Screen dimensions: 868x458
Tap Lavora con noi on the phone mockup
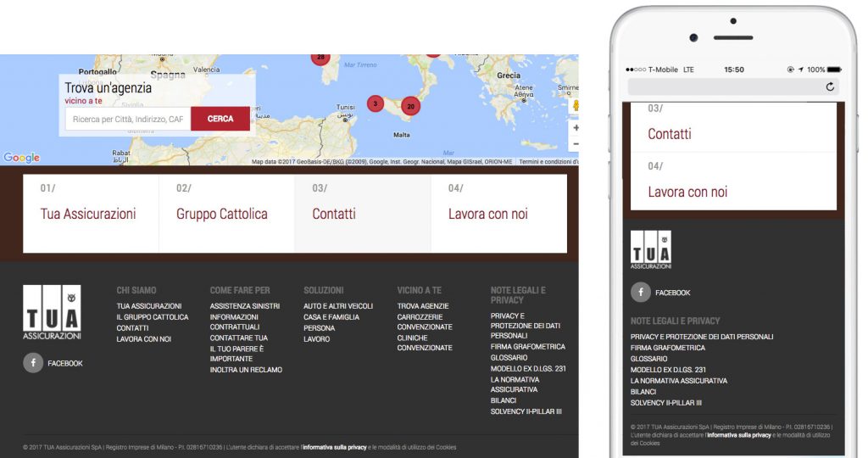tap(733, 182)
